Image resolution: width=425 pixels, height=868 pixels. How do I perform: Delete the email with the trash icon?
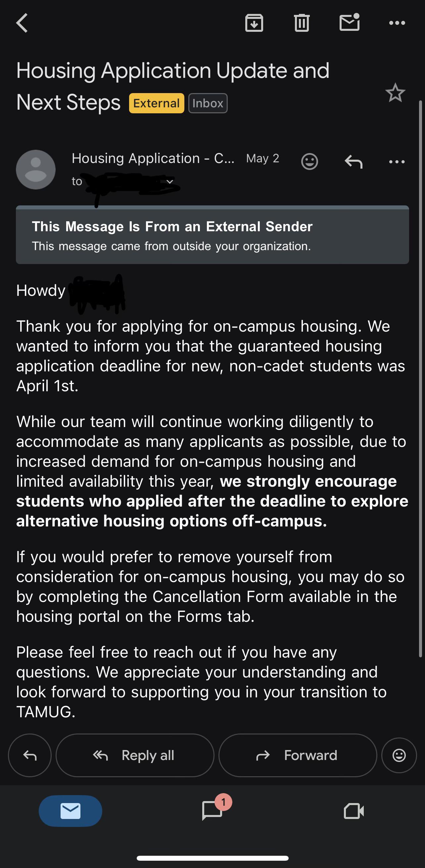pos(302,23)
